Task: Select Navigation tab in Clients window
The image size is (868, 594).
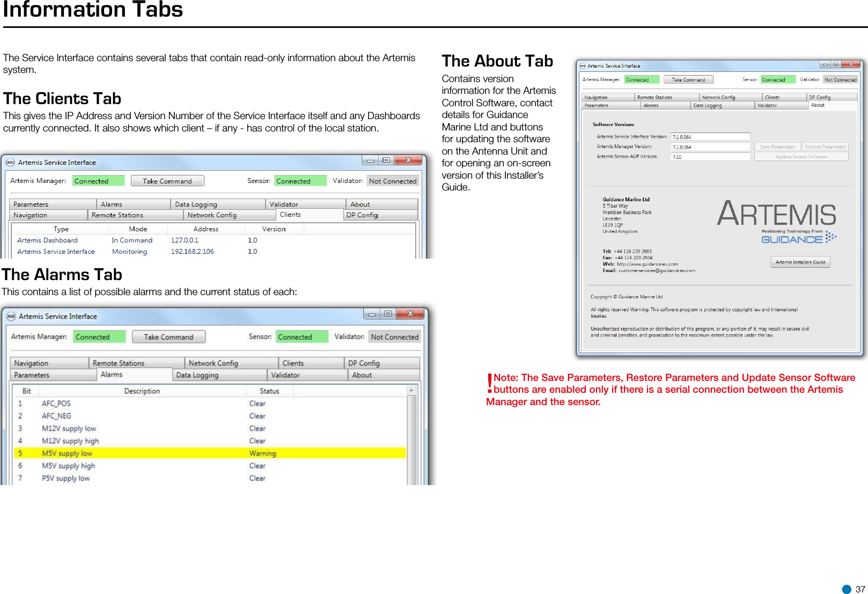Action: tap(48, 215)
